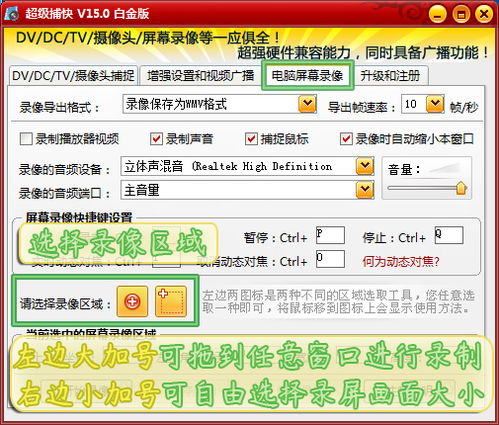
Task: Select the free-region selection tool icon
Action: (171, 302)
